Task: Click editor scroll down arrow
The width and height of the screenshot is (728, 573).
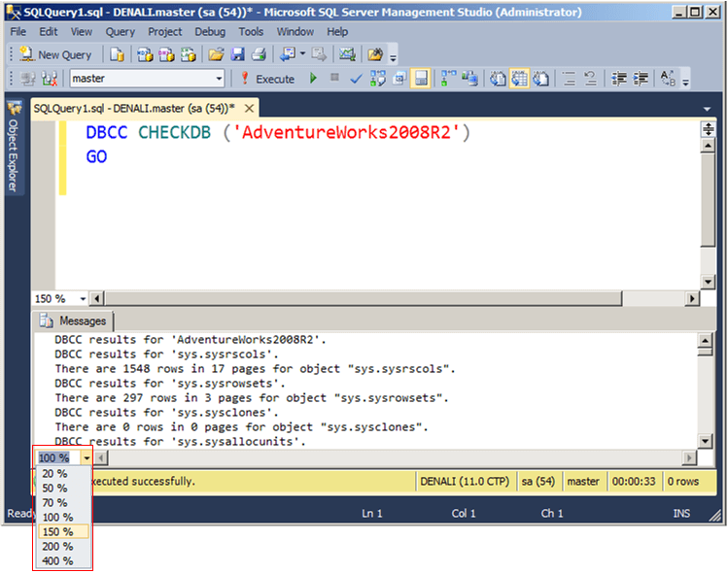Action: 708,282
